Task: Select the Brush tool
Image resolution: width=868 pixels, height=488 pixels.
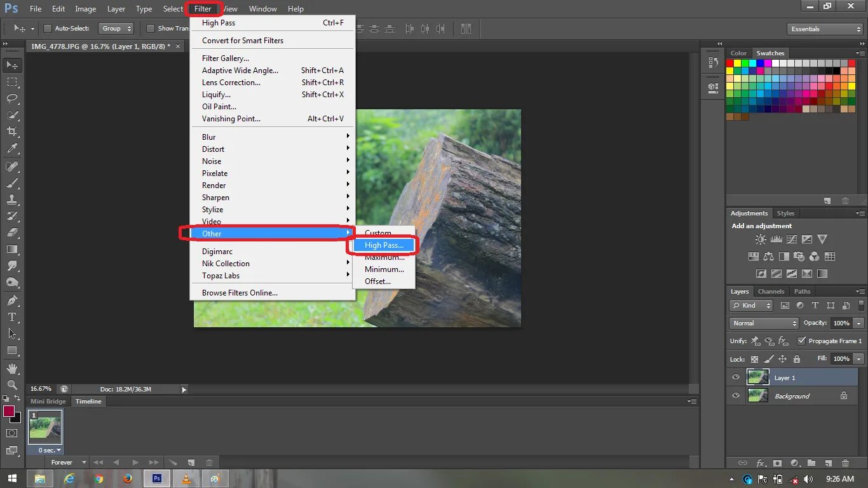Action: (x=12, y=183)
